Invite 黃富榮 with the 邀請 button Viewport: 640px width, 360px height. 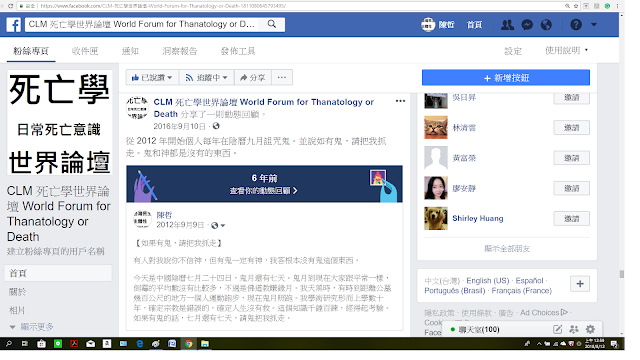tap(571, 158)
